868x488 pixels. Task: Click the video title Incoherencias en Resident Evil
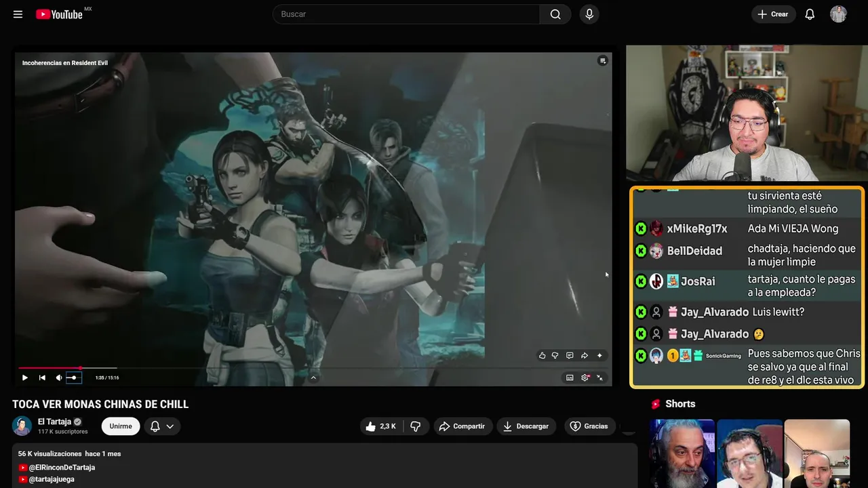[65, 63]
